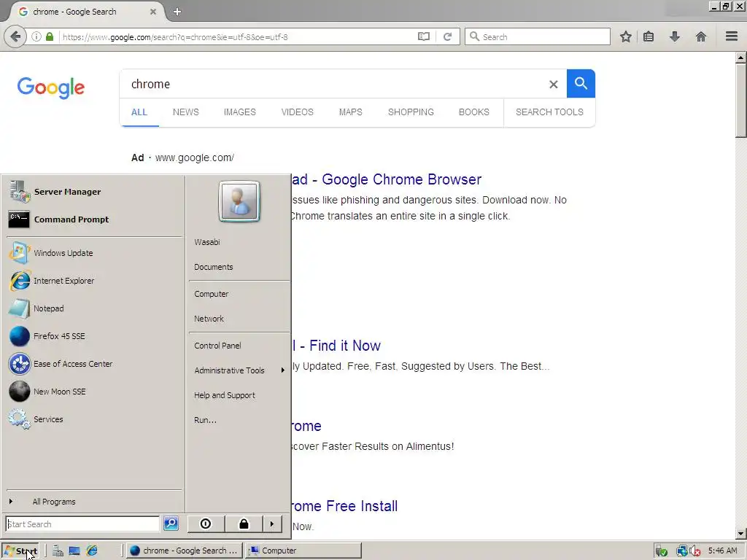Click the Google logo
Viewport: 747px width, 560px height.
pos(51,87)
